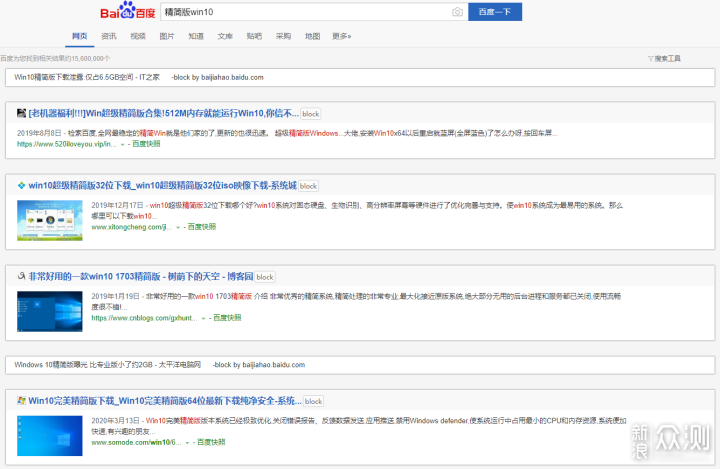Open result 非常好用的一款win10 1703精简版 博客园

click(141, 277)
